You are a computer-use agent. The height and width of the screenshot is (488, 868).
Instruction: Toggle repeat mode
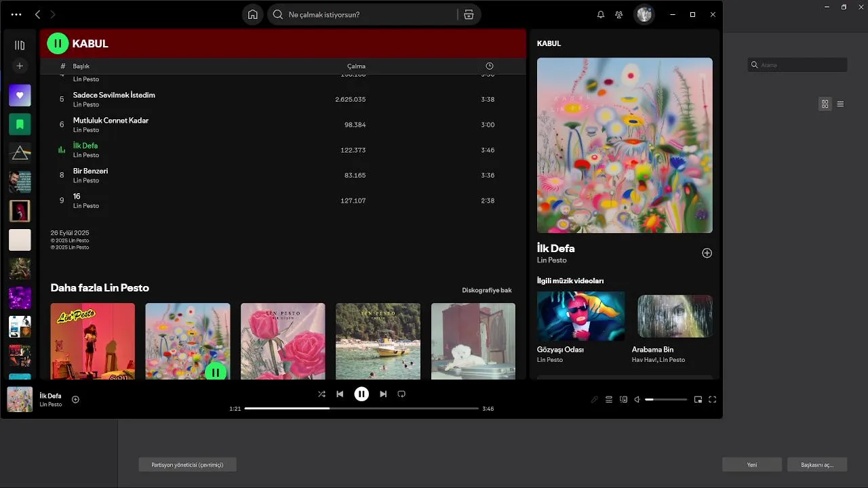(401, 394)
